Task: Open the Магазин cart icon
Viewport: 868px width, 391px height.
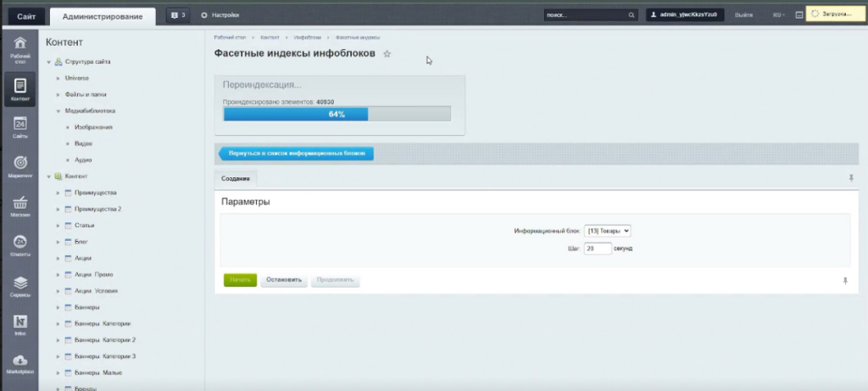Action: click(20, 207)
